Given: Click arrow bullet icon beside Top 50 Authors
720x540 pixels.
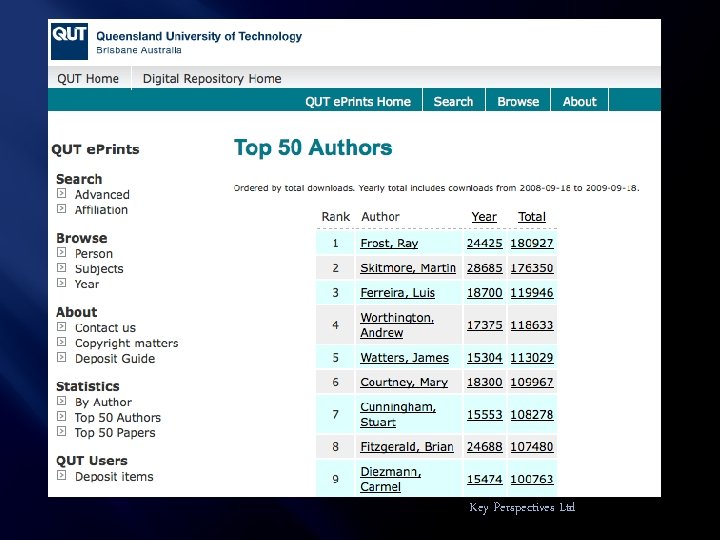Looking at the screenshot, I should pyautogui.click(x=62, y=416).
